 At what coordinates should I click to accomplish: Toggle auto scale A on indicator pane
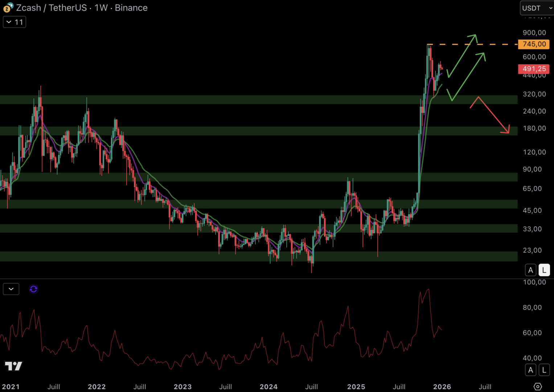(530, 370)
